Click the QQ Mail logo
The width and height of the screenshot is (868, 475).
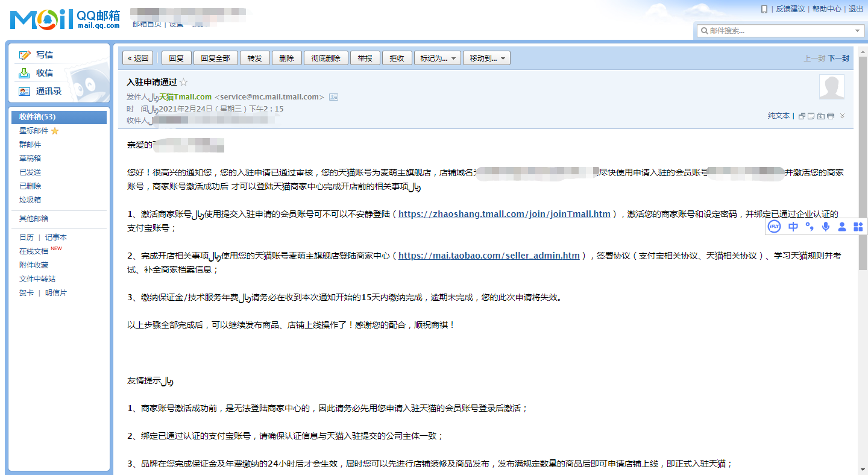click(65, 19)
